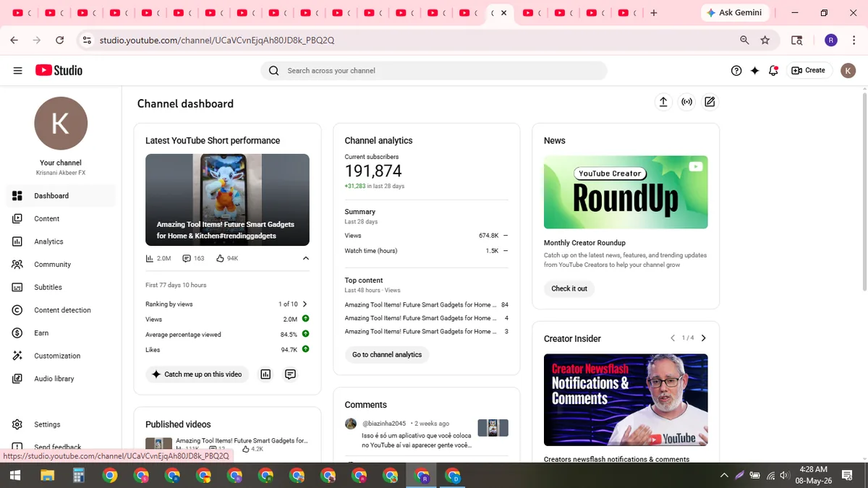Click Catch me up on this video

(x=197, y=374)
